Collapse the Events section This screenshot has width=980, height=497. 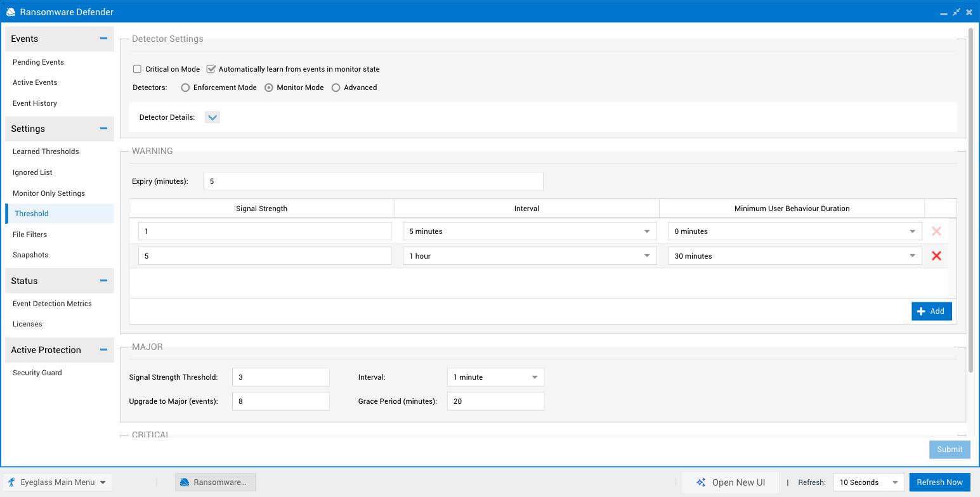[x=103, y=39]
